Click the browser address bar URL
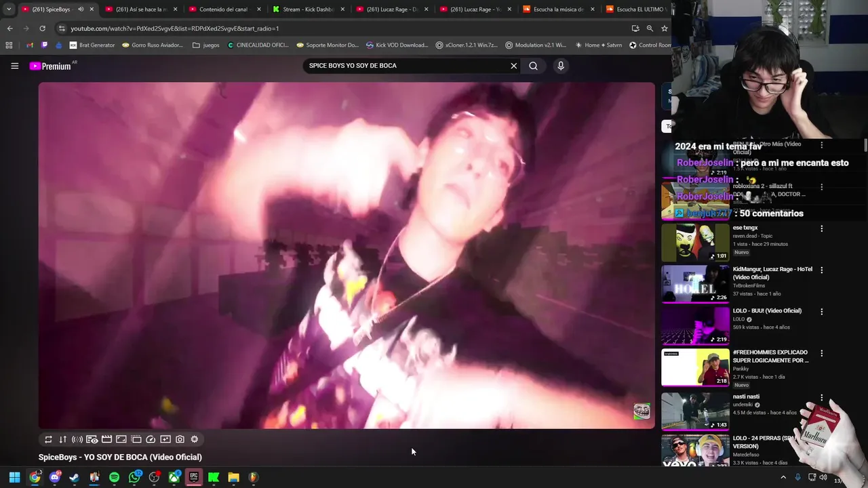868x488 pixels. pyautogui.click(x=175, y=28)
